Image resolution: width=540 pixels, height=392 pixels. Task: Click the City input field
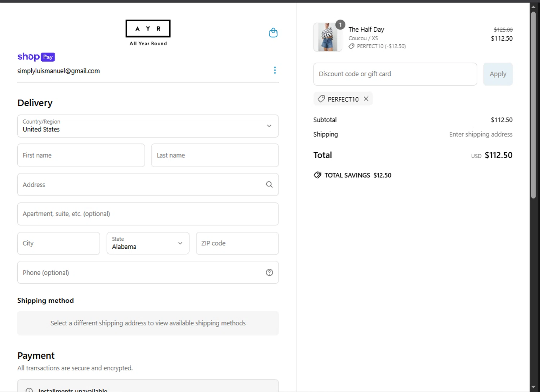click(59, 243)
